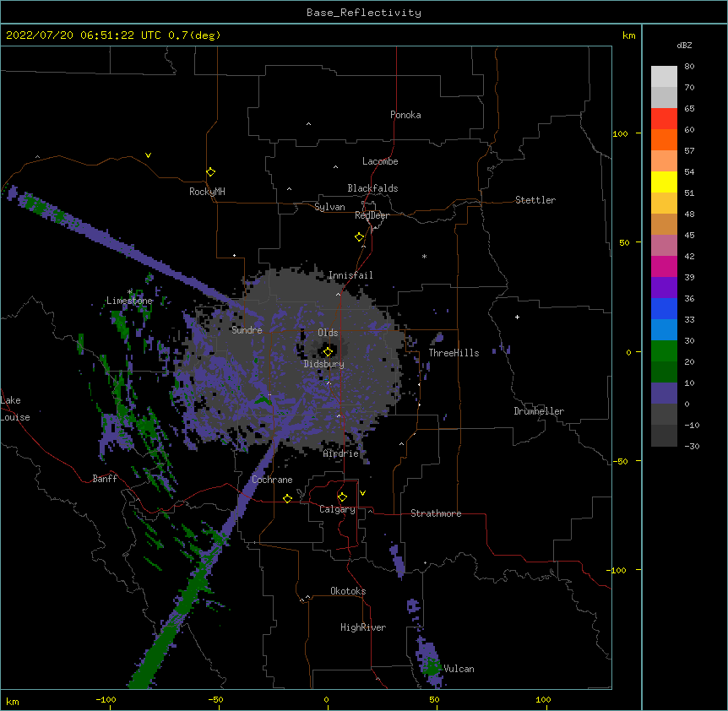Click the Ponoka city label
The image size is (728, 711).
[405, 115]
